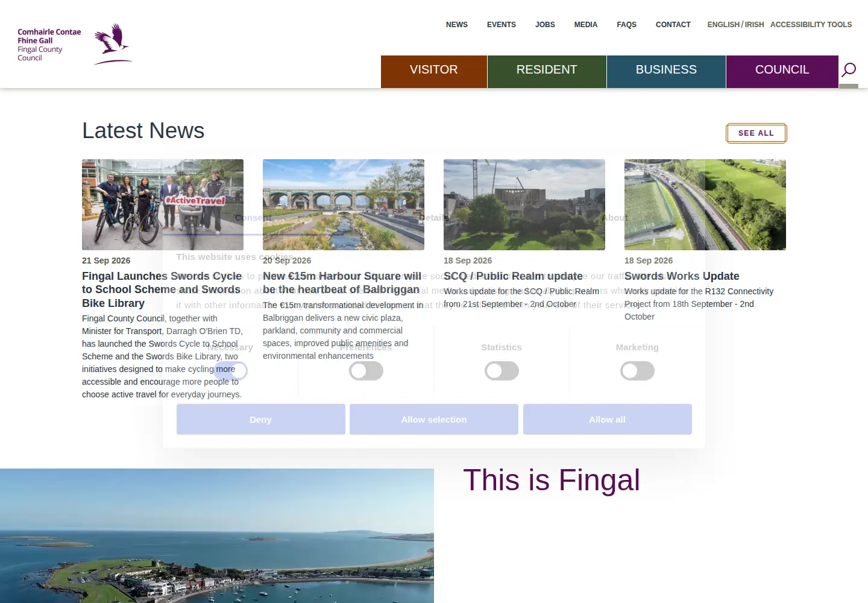Viewport: 868px width, 603px height.
Task: Click the Deny cookies button
Action: [261, 419]
